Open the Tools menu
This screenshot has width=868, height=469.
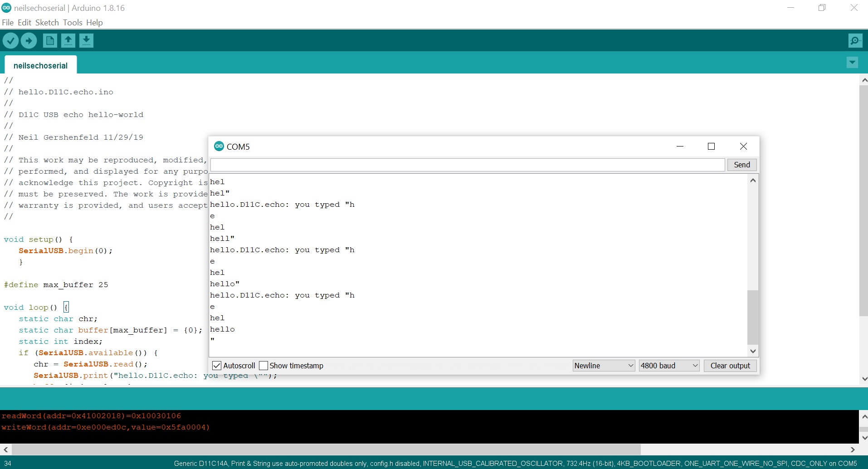click(x=73, y=23)
